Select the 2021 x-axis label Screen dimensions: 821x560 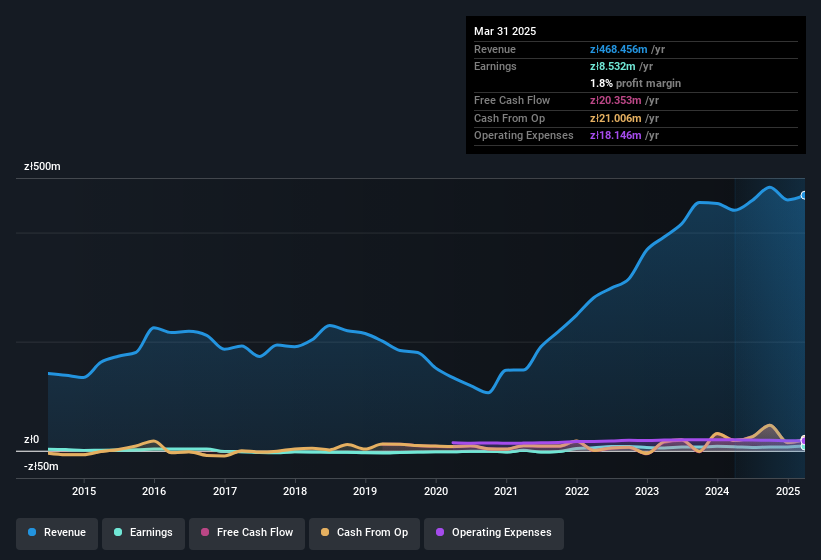pyautogui.click(x=506, y=491)
